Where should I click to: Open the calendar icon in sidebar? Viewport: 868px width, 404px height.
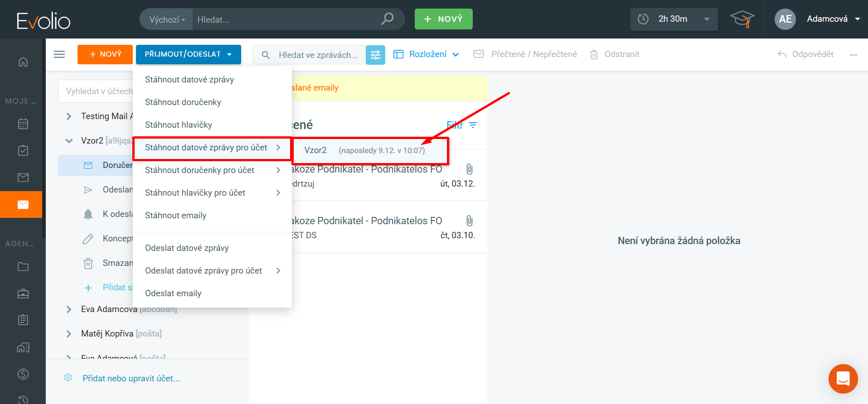[x=23, y=124]
